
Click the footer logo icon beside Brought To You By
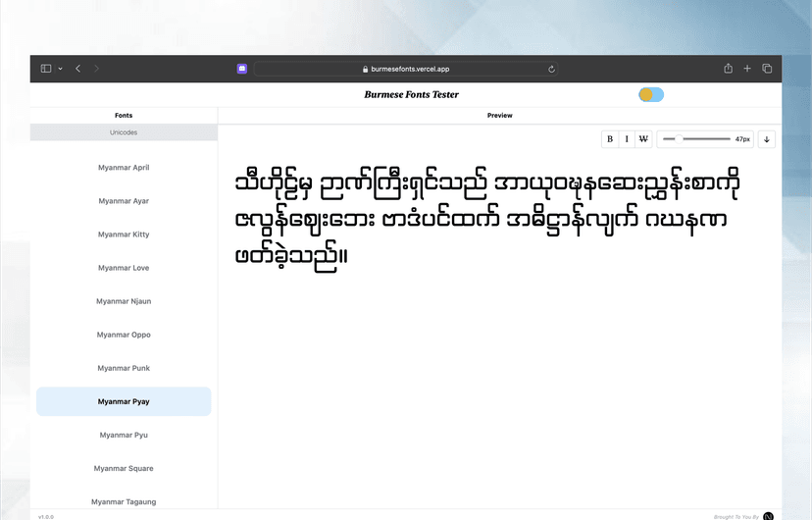pyautogui.click(x=769, y=516)
